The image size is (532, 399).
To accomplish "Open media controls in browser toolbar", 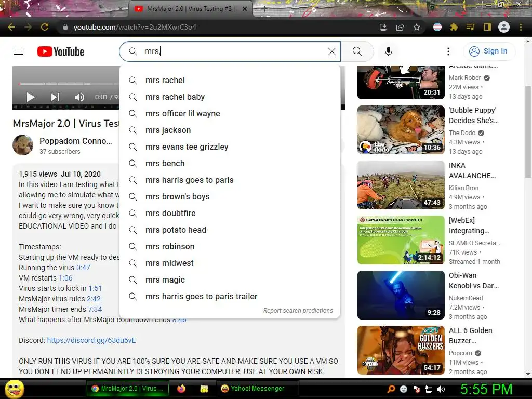I will pos(470,27).
